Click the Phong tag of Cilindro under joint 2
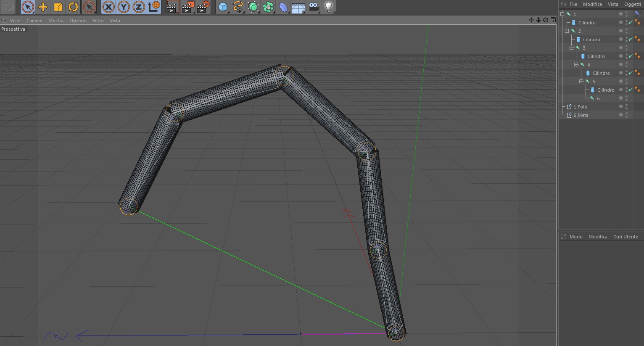 point(637,39)
